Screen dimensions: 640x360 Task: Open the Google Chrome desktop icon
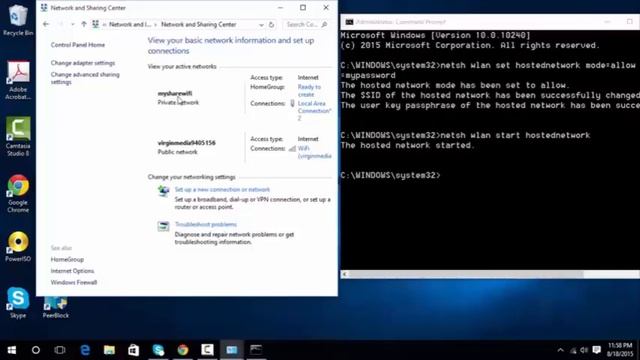tap(18, 193)
